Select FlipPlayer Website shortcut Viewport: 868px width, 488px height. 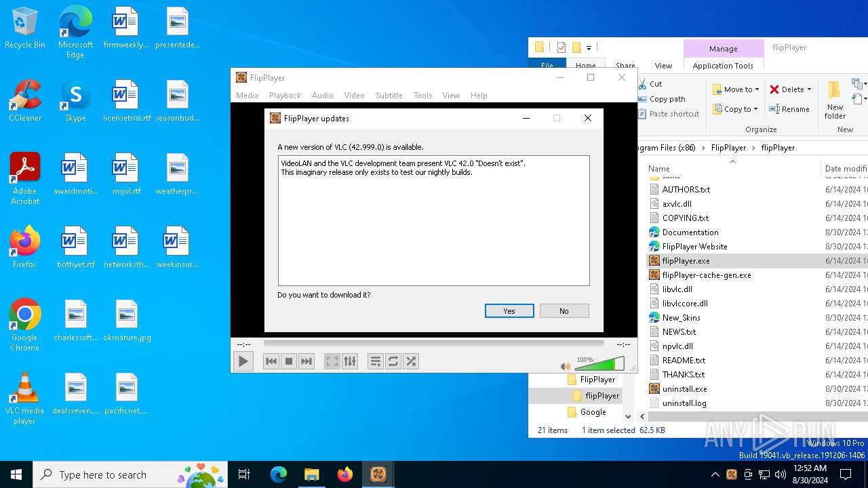(694, 247)
